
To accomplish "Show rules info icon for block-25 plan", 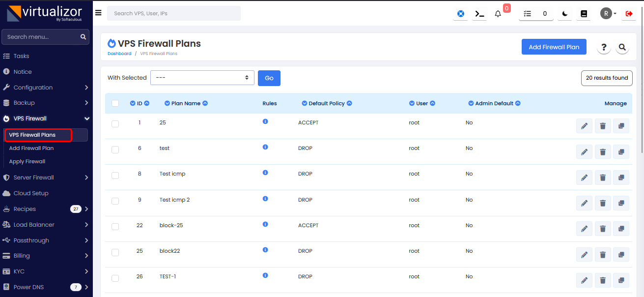I will pos(265,224).
